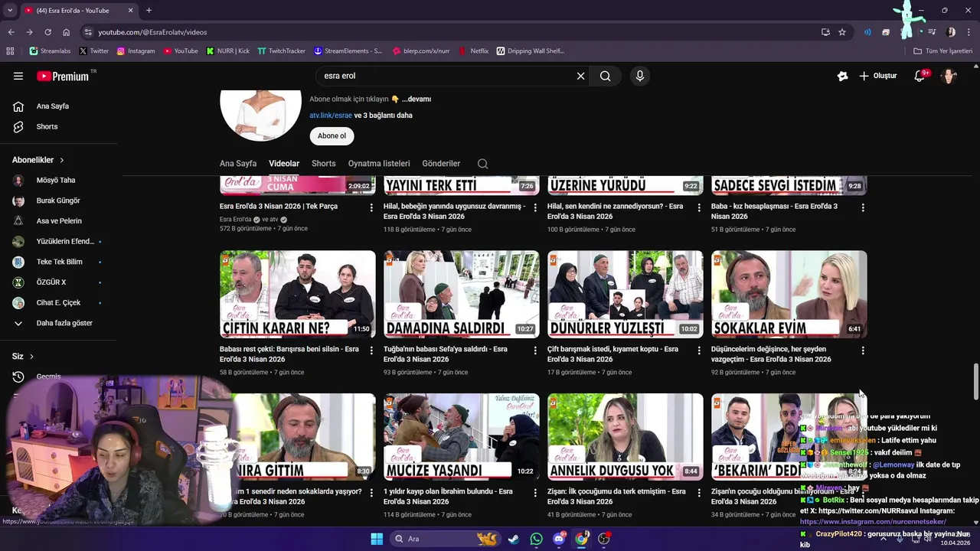This screenshot has width=980, height=551.
Task: Reload the page with refresh icon
Action: pos(47,32)
